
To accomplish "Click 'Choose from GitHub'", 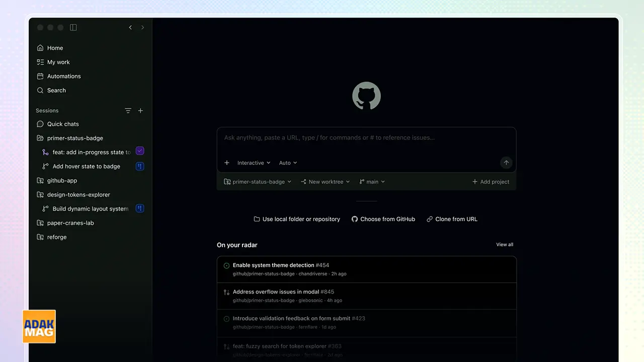I will tap(383, 219).
